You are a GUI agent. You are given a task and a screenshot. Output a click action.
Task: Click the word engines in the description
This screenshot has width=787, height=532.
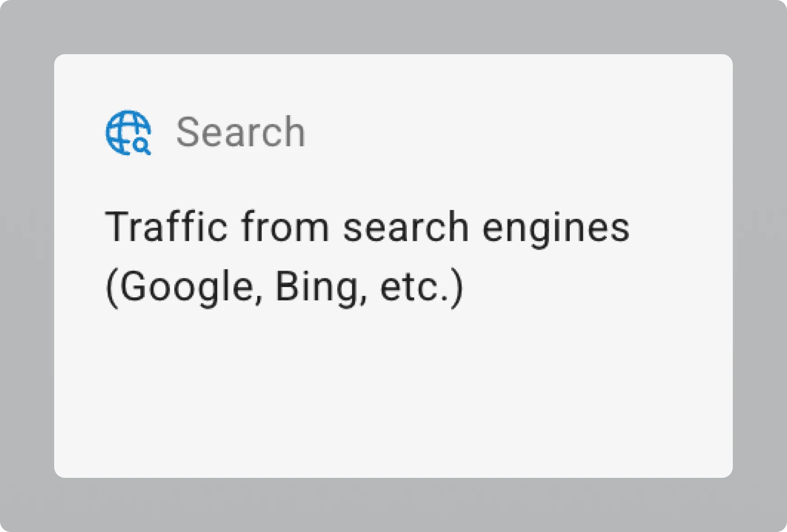(555, 228)
